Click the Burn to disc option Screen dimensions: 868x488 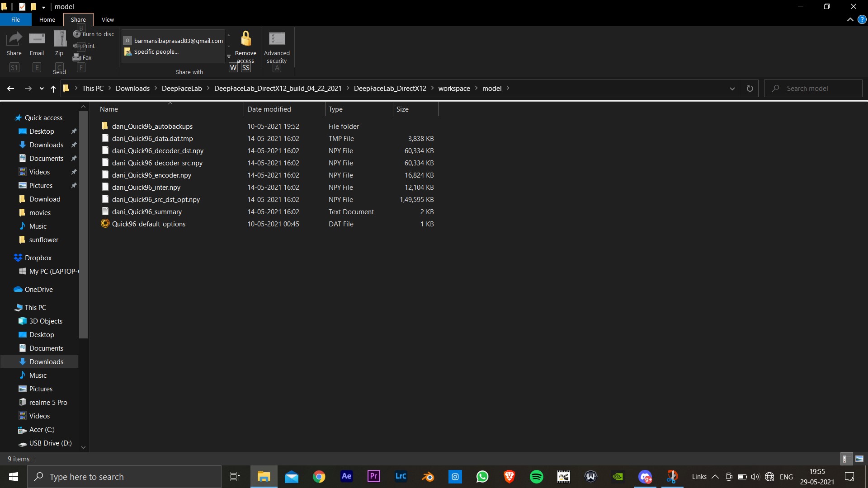[x=94, y=34]
